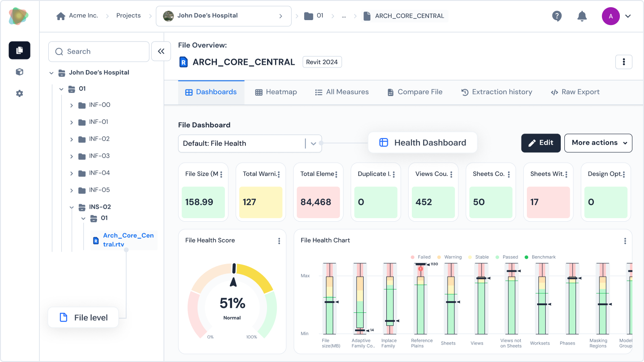This screenshot has width=644, height=362.
Task: Expand the INF-03 folder
Action: tap(72, 156)
